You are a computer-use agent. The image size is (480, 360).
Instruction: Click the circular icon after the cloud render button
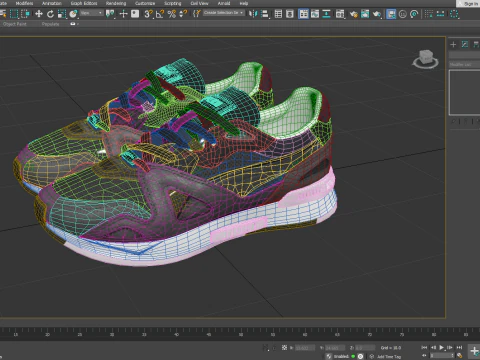403,14
